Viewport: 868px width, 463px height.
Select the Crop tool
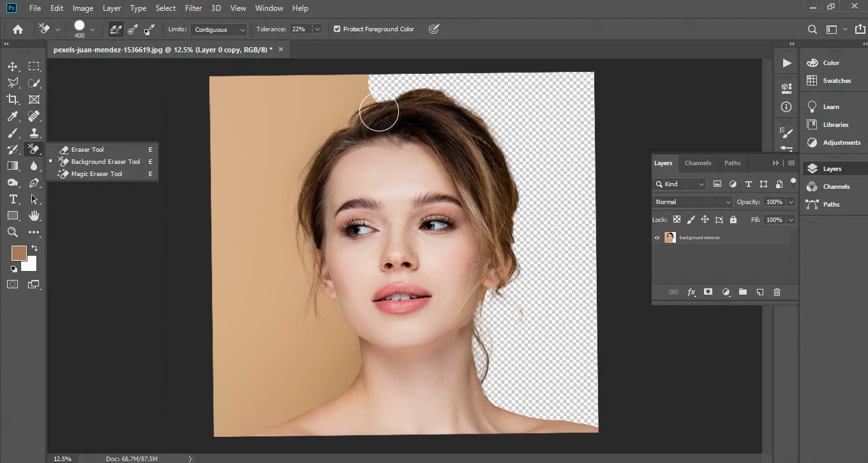pos(13,99)
